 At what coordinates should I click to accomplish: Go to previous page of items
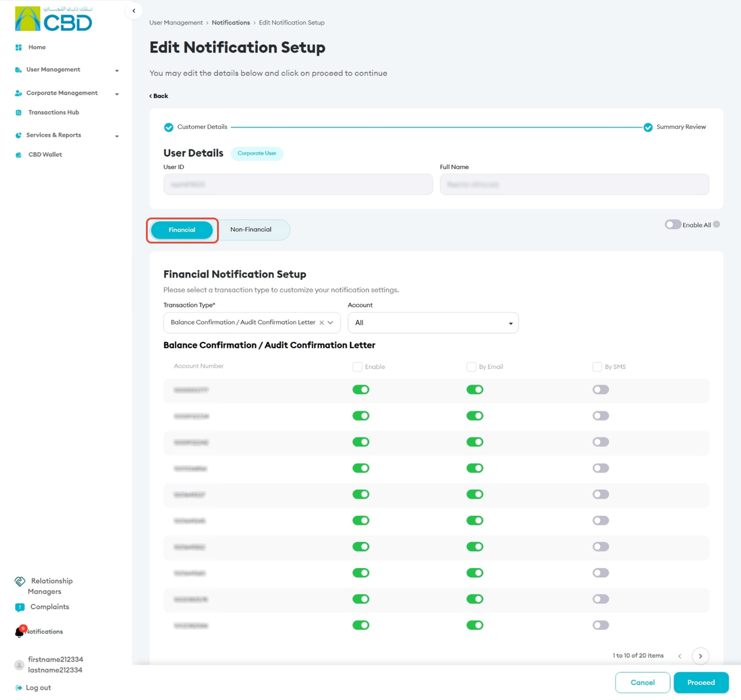[x=679, y=656]
